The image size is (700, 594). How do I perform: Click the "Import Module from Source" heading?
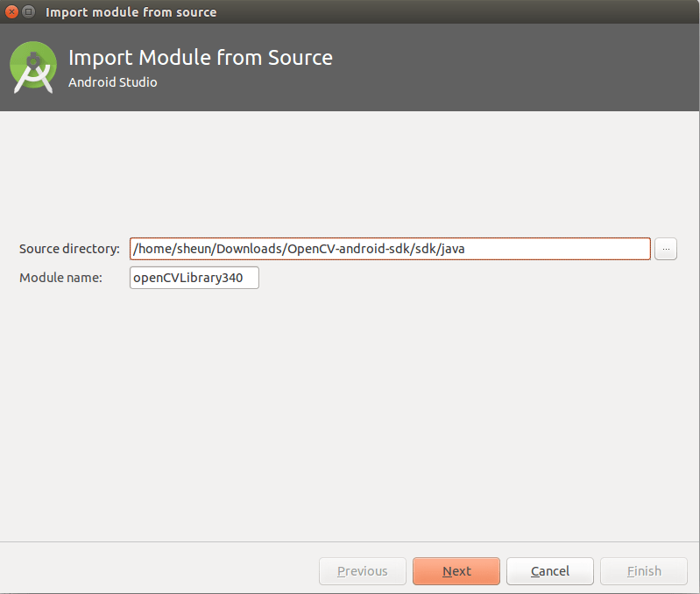tap(200, 58)
